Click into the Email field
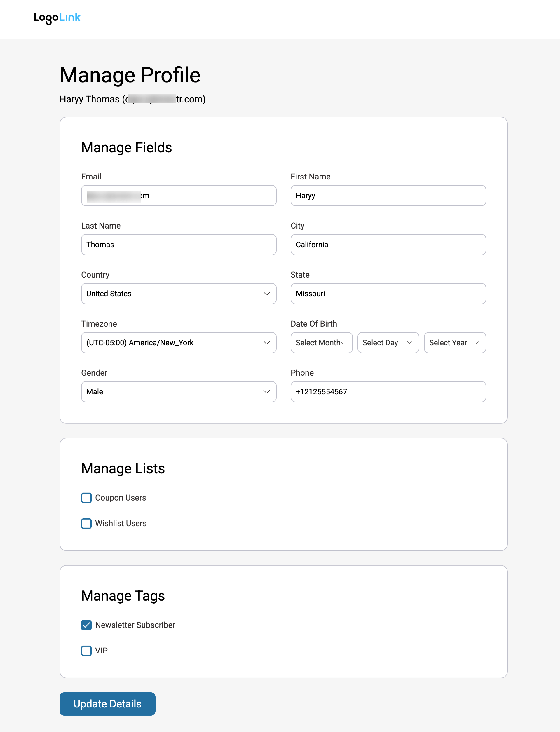Screen dimensions: 560x732 coord(179,196)
